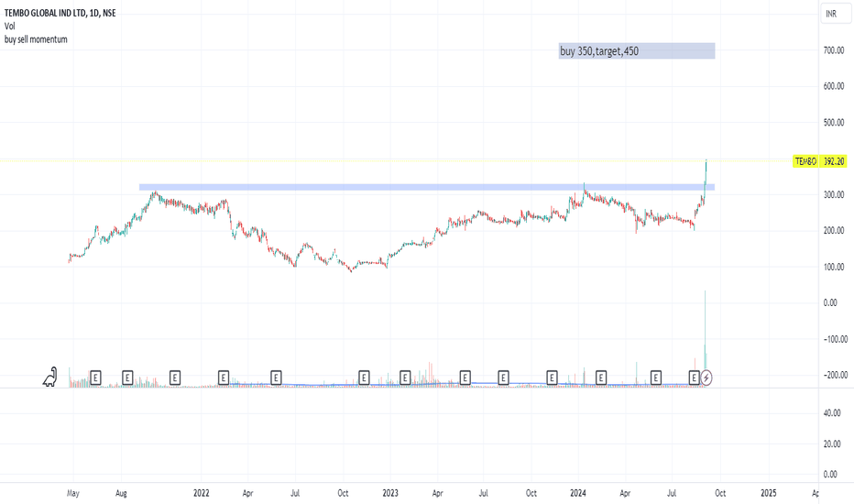Click the 300.00 price axis label
This screenshot has width=854, height=504.
(x=834, y=194)
